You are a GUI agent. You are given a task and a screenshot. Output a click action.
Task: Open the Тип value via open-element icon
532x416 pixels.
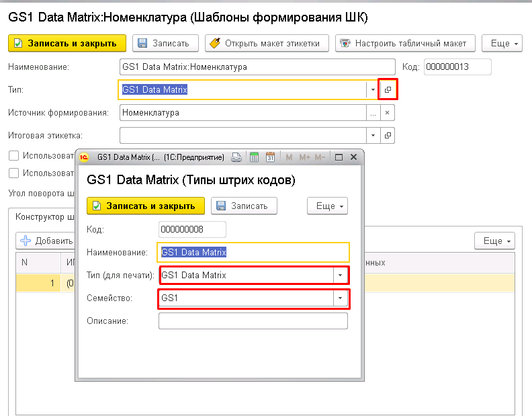tap(388, 89)
